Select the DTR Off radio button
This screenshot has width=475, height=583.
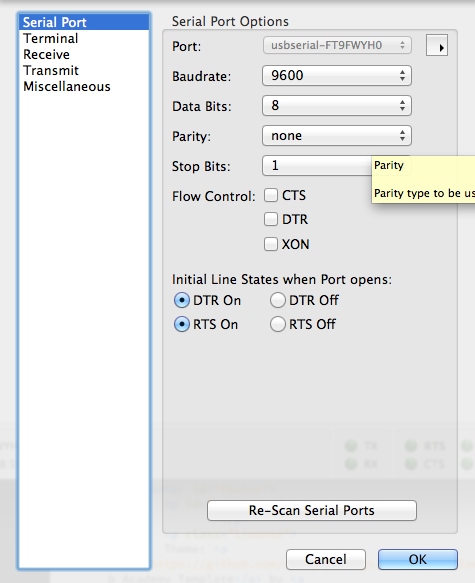(x=278, y=300)
